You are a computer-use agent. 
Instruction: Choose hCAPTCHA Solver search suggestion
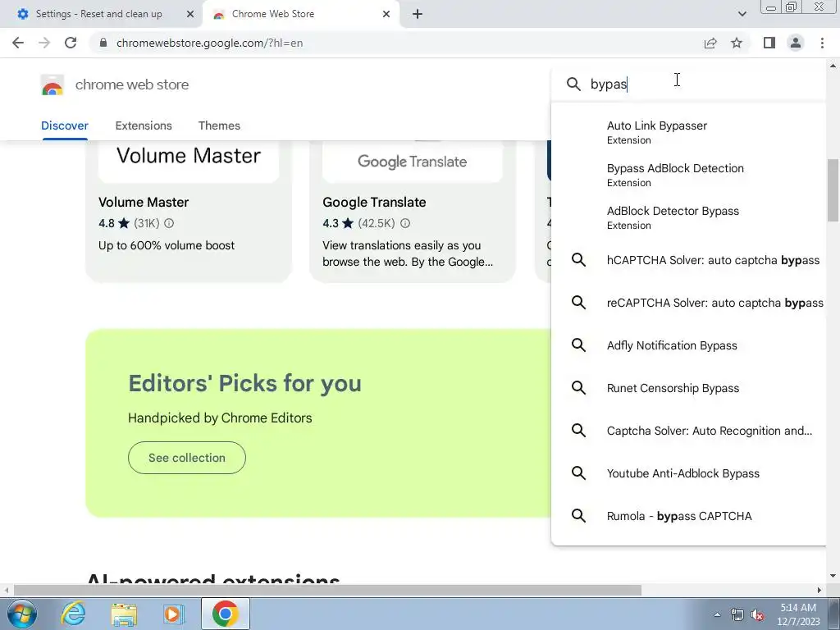689,260
